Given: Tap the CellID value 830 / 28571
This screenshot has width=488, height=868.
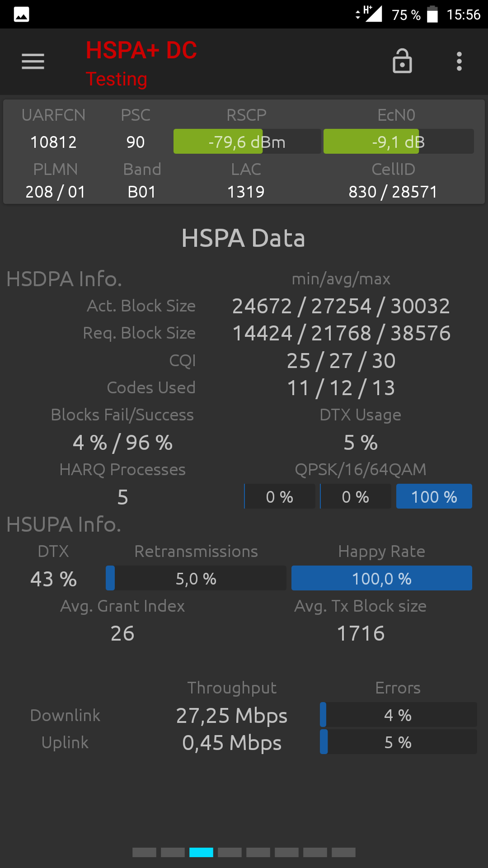Looking at the screenshot, I should [393, 192].
